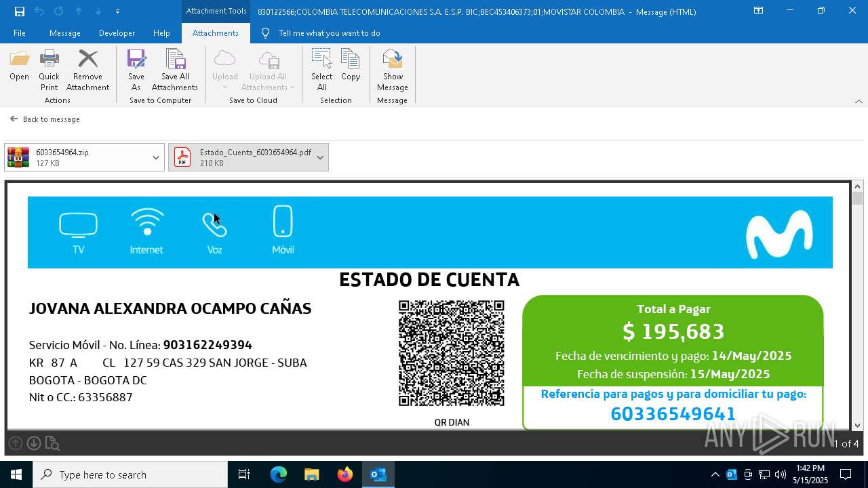
Task: Click Select All in ribbon
Action: tap(322, 70)
